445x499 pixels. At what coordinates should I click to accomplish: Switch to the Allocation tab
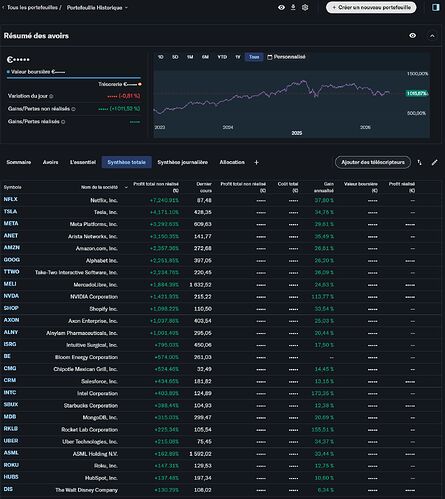(x=232, y=162)
